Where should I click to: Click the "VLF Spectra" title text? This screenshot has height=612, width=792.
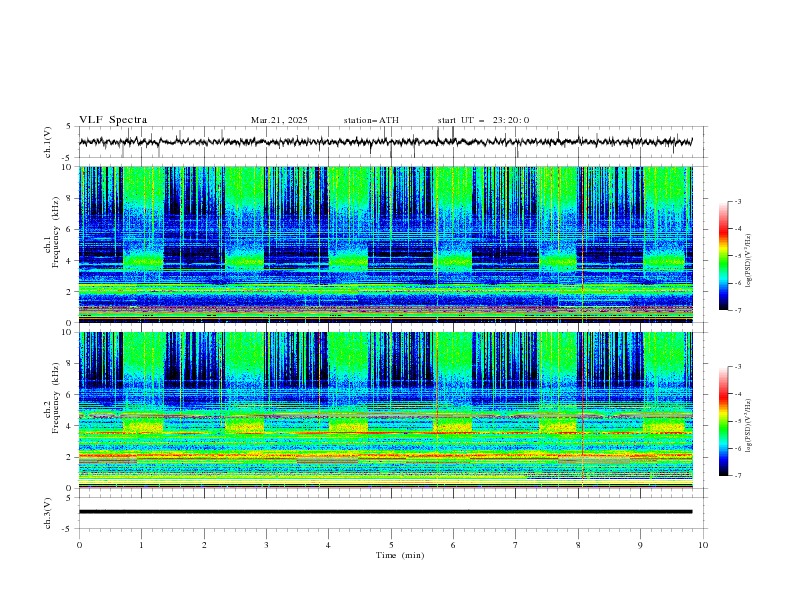click(113, 120)
